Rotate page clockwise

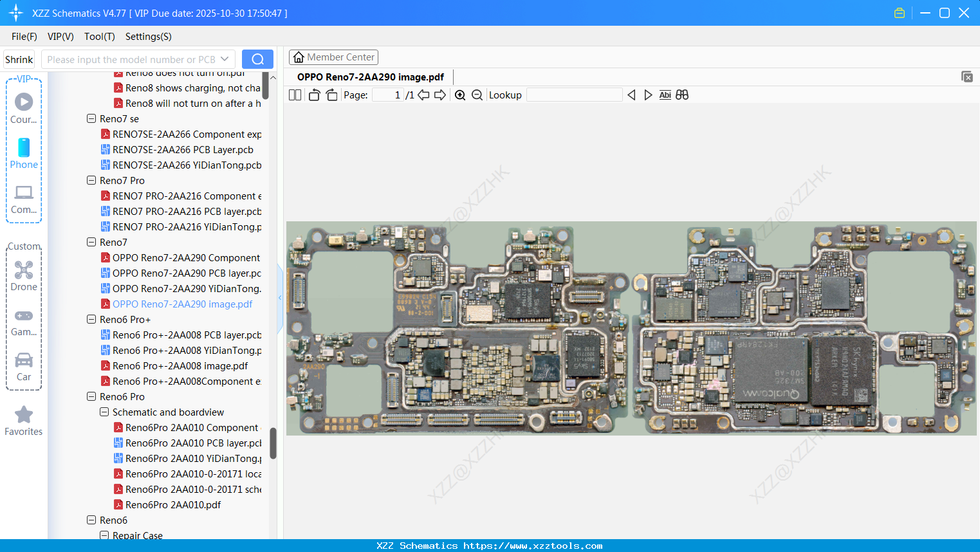[x=331, y=95]
